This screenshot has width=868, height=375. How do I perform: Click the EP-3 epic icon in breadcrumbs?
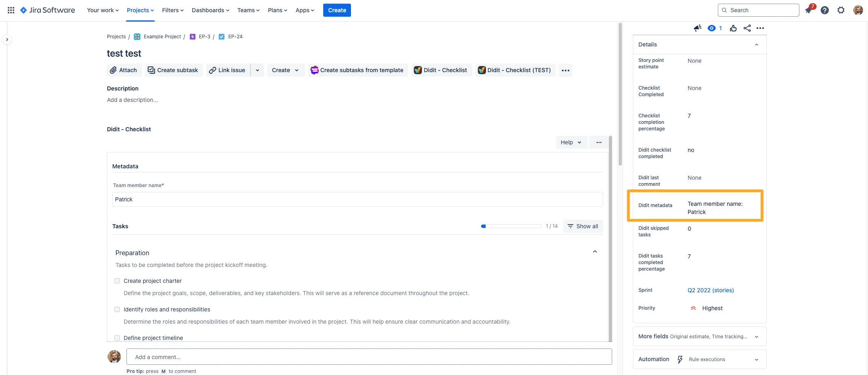pos(193,37)
